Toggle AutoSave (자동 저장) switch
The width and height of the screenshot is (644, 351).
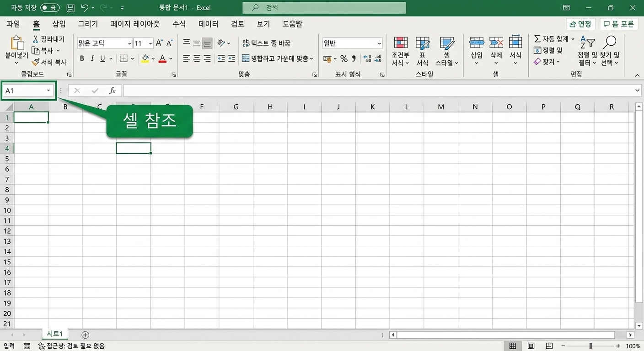tap(50, 8)
